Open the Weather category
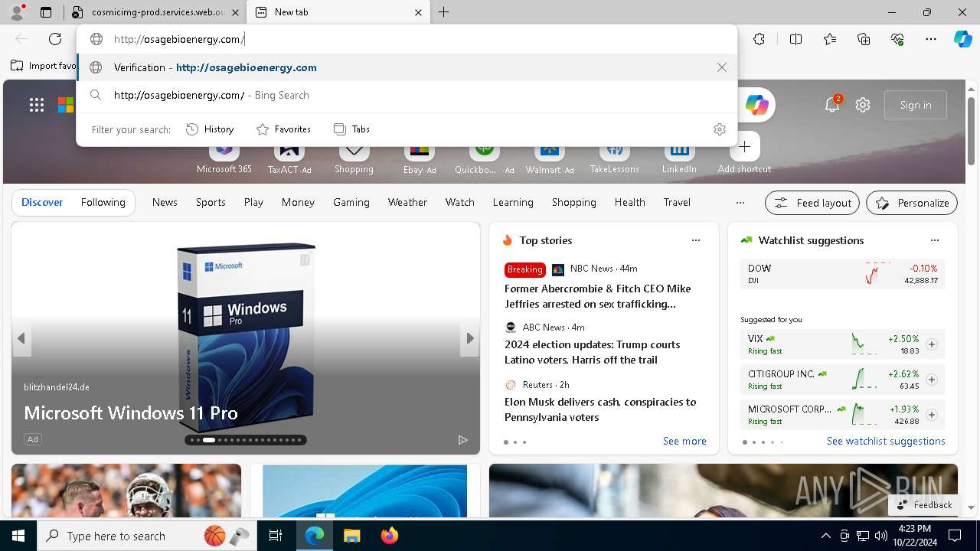The image size is (980, 551). 407,202
